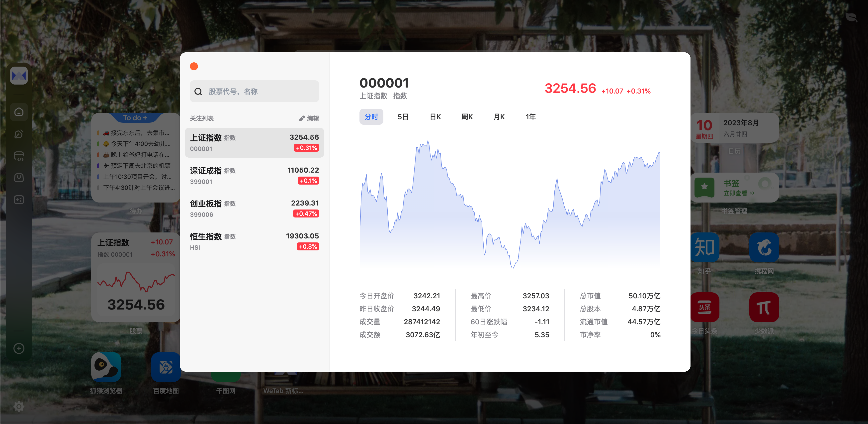Viewport: 868px width, 424px height.
Task: Open the Lemur browser icon
Action: [106, 367]
